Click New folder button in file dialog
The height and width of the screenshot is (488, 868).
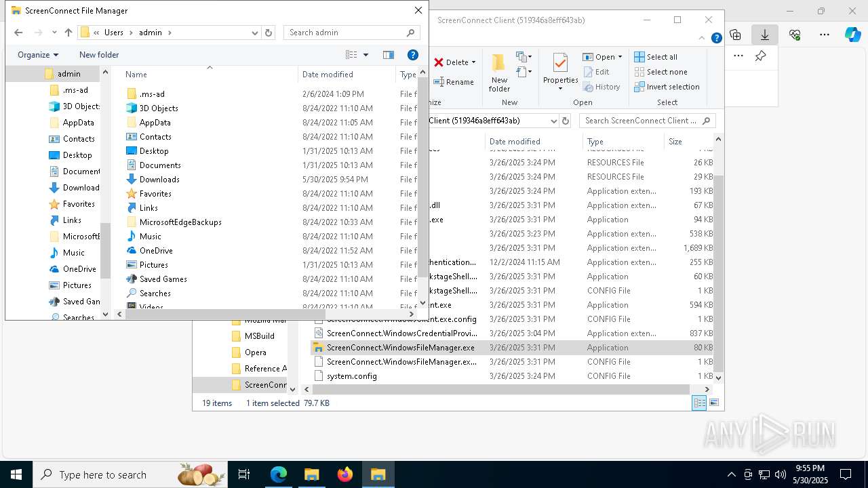coord(99,55)
